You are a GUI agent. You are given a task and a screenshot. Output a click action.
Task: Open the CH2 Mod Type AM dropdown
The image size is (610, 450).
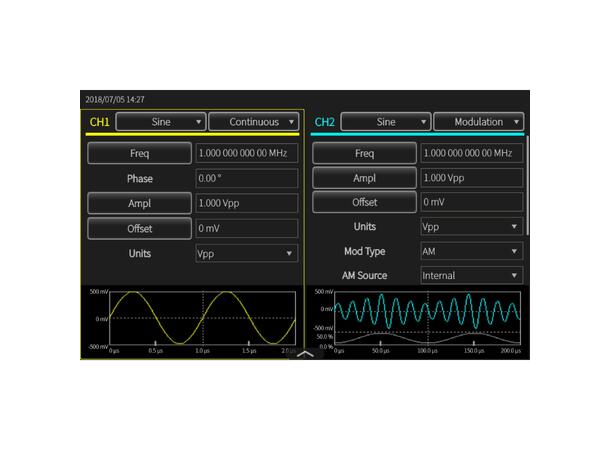(471, 251)
